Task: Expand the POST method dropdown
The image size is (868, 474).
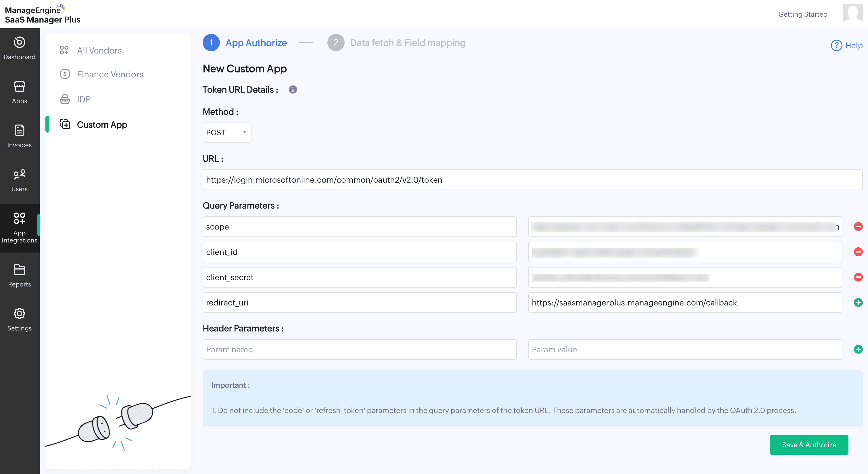Action: point(227,133)
